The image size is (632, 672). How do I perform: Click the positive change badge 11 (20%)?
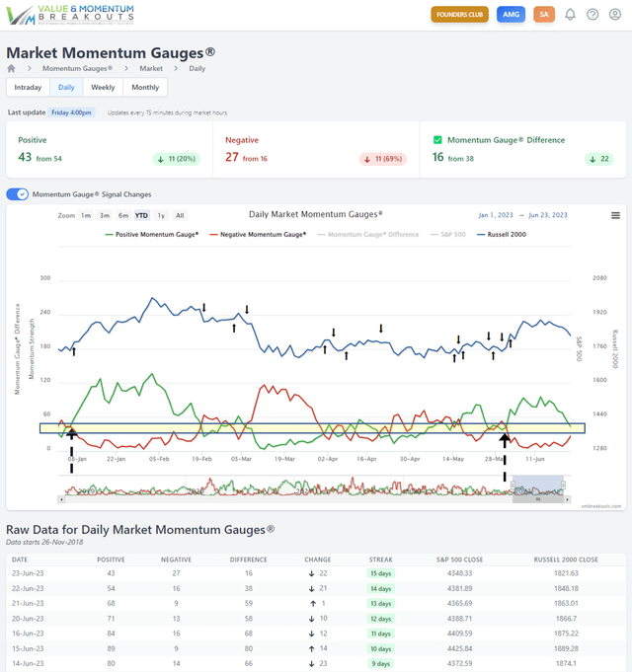(176, 159)
